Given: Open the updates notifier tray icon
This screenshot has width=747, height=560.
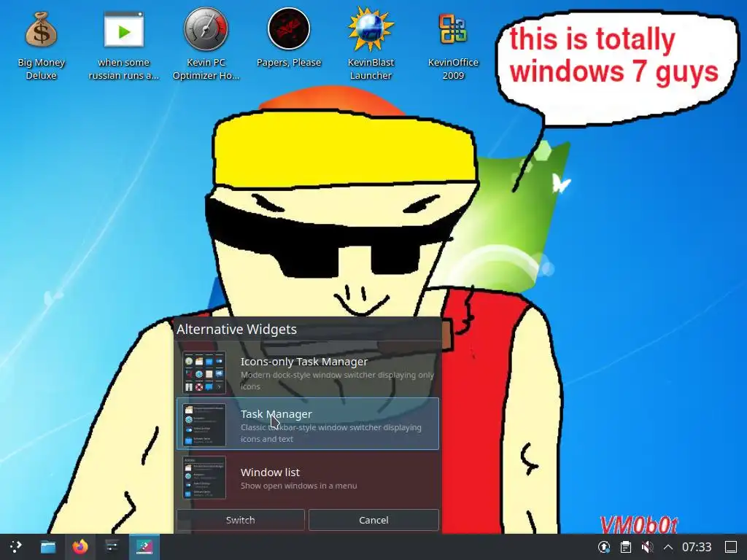Looking at the screenshot, I should click(603, 547).
